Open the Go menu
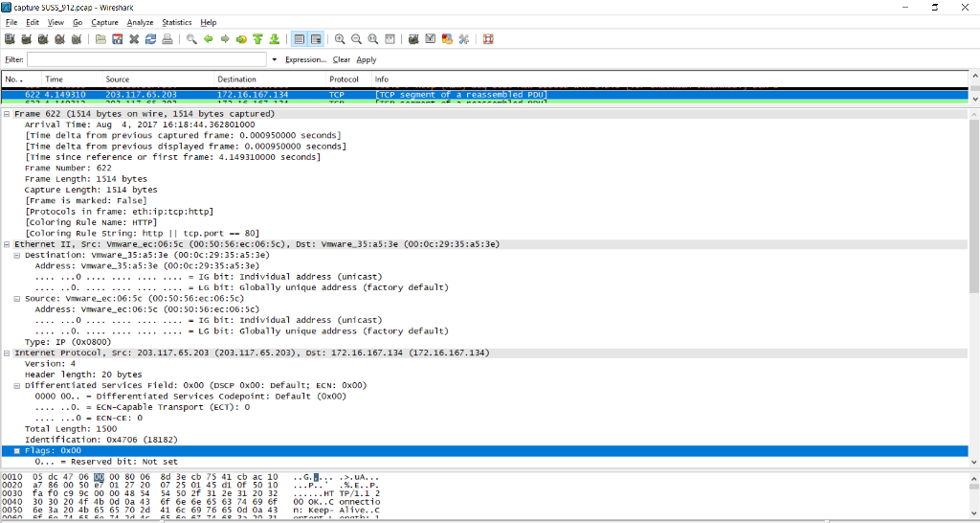 [78, 23]
